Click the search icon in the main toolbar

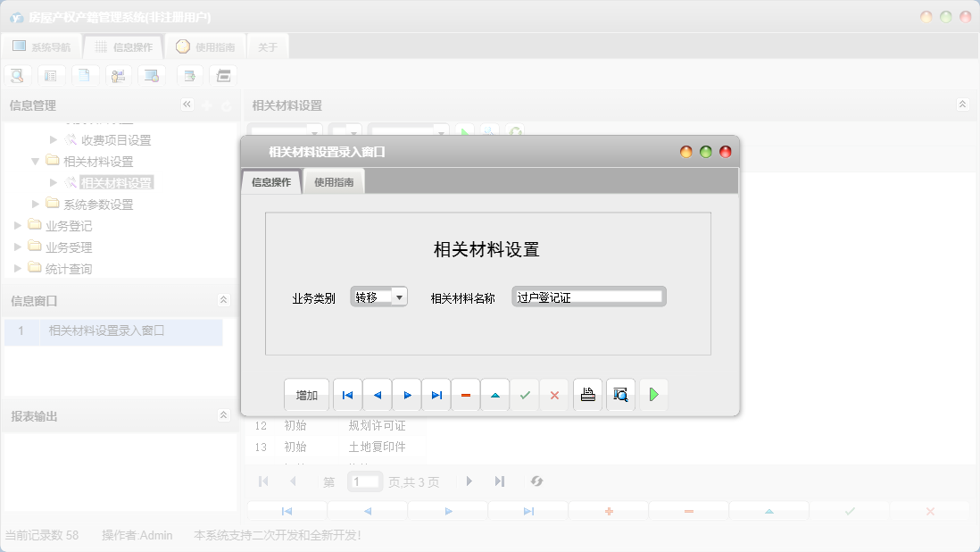(x=17, y=75)
